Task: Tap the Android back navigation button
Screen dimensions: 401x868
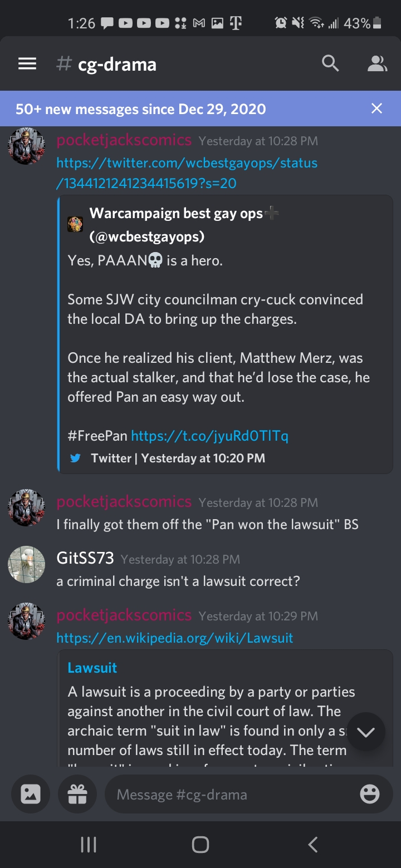Action: coord(313,845)
